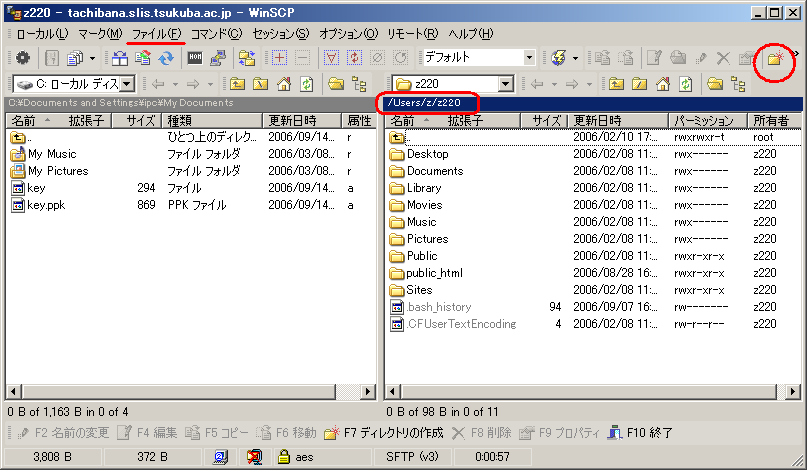Screen dimensions: 807x470
Task: Sort local panel by 種類 column
Action: coord(213,120)
